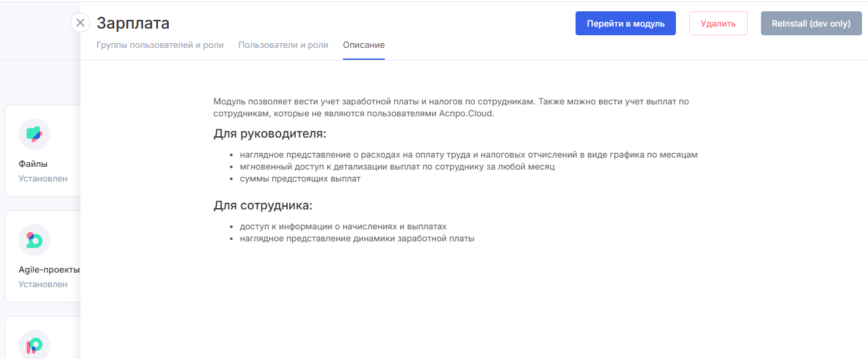Click the Agile-проекты module icon
Viewport: 868px width, 359px height.
(35, 240)
